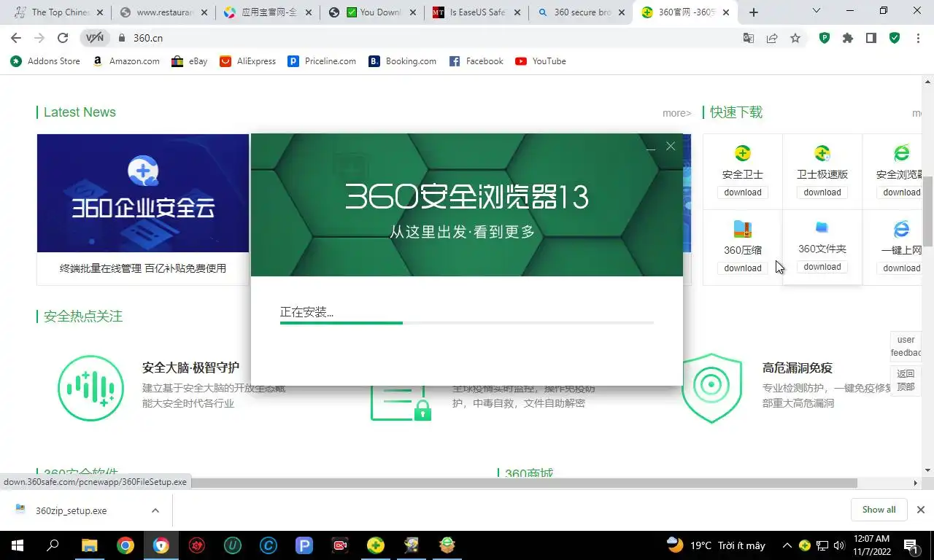Open taskbar search magnifier
The image size is (934, 560).
pyautogui.click(x=53, y=545)
